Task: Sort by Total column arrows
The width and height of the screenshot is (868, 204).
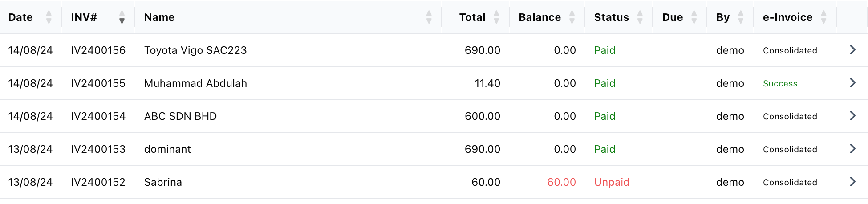Action: [497, 17]
